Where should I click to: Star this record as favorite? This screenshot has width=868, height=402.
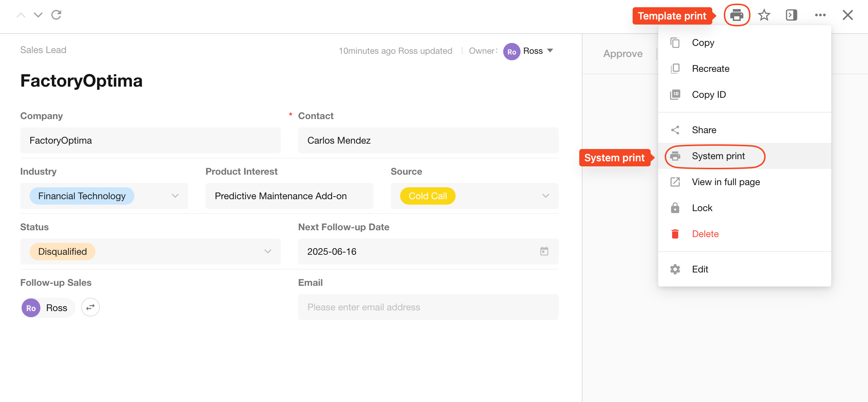764,15
